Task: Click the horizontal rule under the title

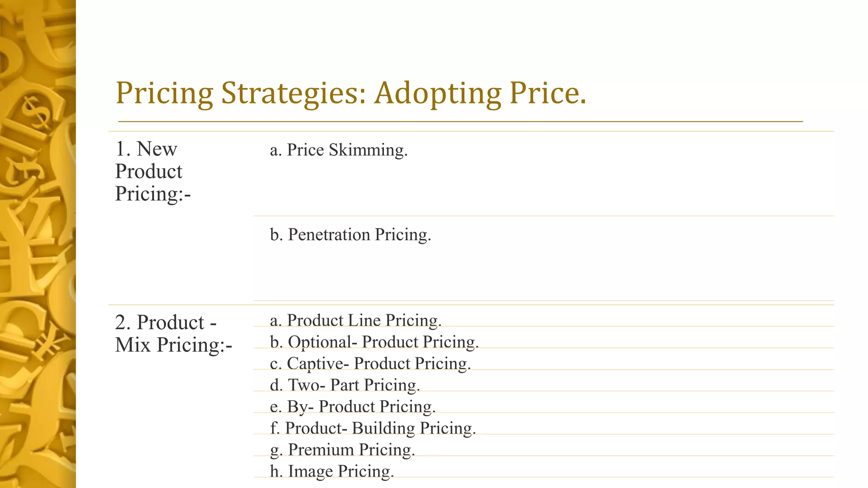Action: [x=460, y=122]
